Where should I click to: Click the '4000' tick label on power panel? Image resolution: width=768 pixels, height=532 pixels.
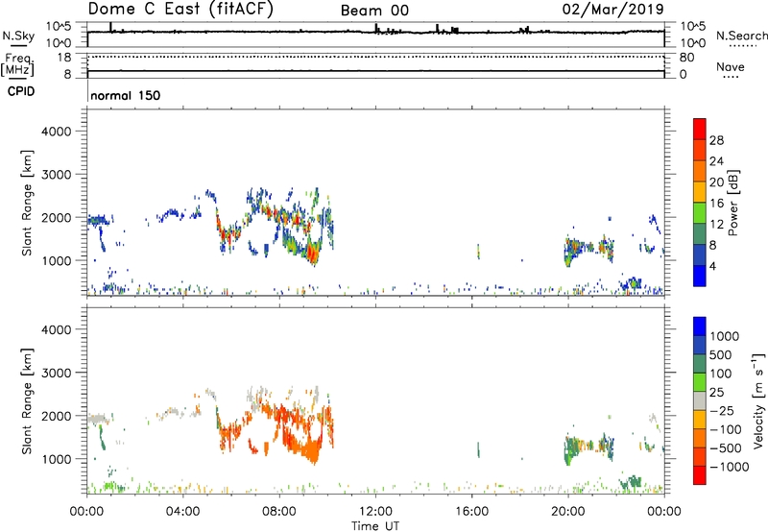point(57,132)
